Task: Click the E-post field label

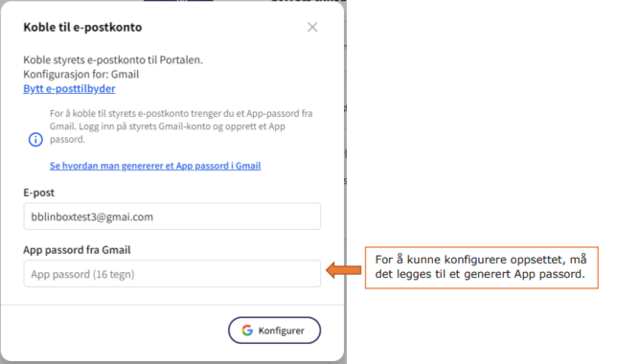Action: [x=38, y=193]
